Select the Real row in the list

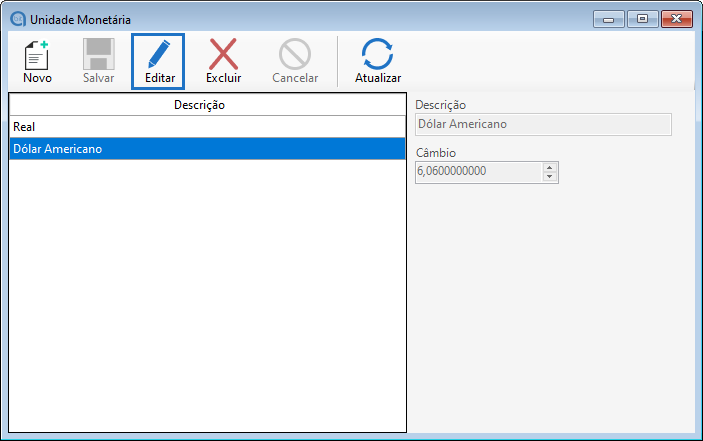coord(208,127)
